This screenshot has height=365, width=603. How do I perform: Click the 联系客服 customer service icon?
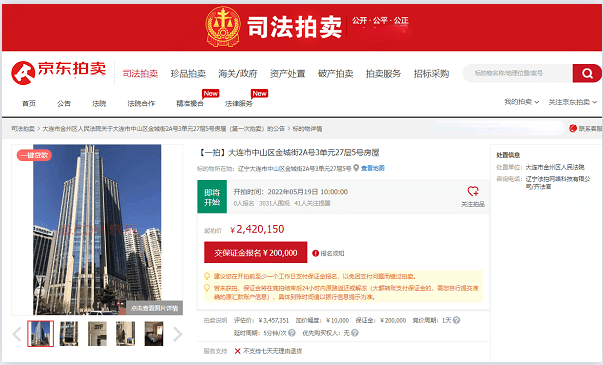573,128
